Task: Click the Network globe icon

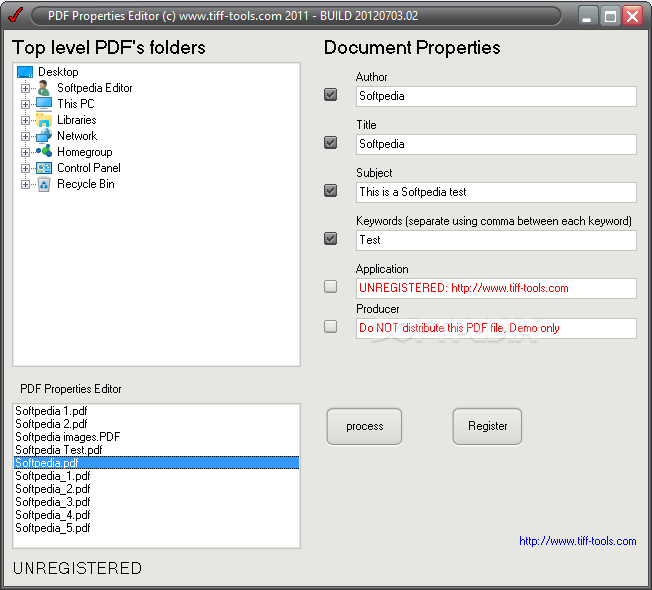Action: [44, 136]
